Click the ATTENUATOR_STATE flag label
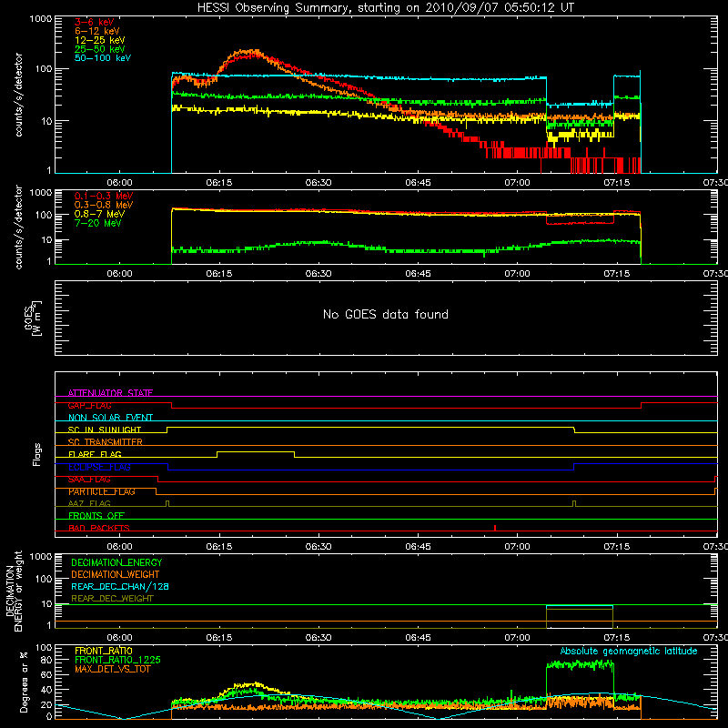The width and height of the screenshot is (728, 728). click(110, 393)
